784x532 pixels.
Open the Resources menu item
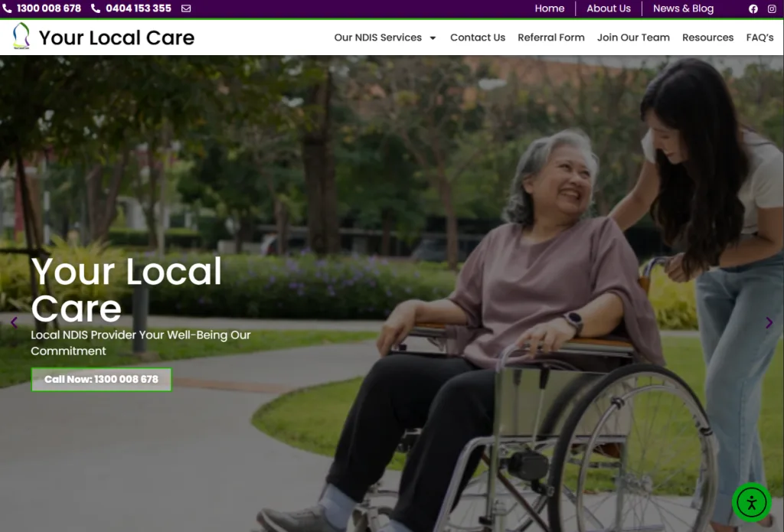pyautogui.click(x=707, y=38)
